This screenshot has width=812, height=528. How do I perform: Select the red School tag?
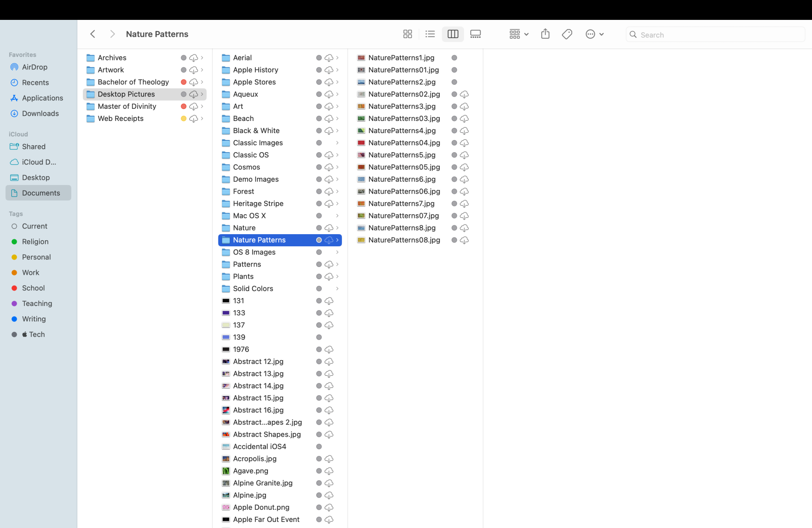click(x=33, y=288)
